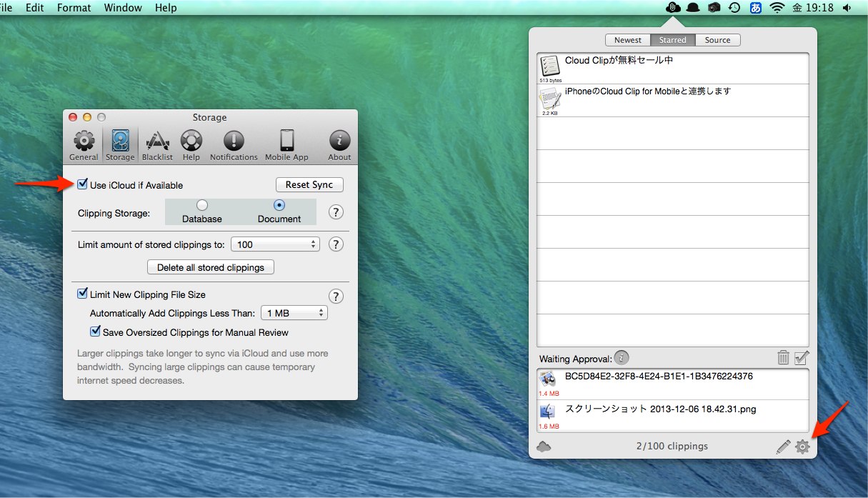The height and width of the screenshot is (498, 868).
Task: Click the camera menu bar icon
Action: point(713,8)
